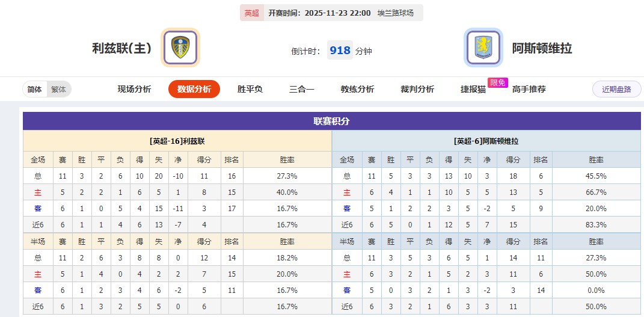Switch language to 繁体

[x=58, y=89]
